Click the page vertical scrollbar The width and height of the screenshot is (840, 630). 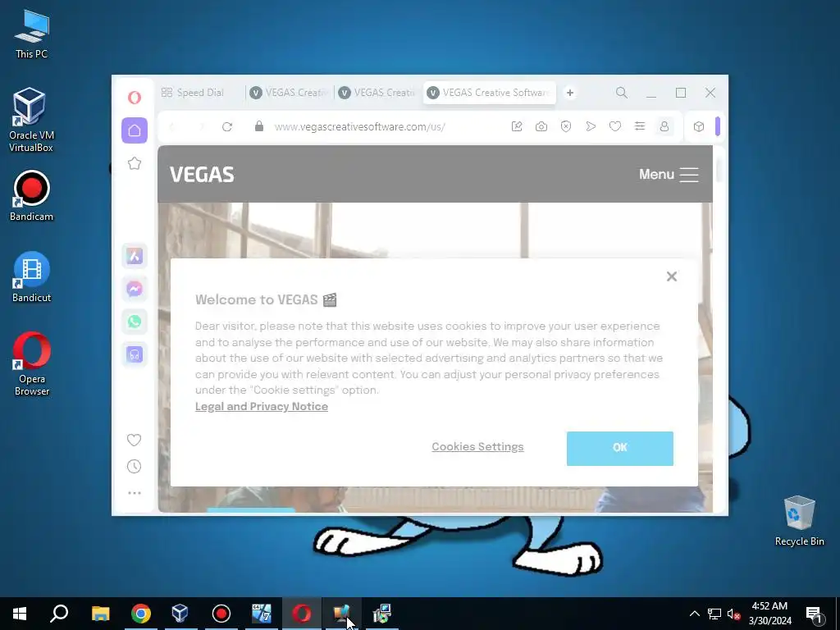pos(719,170)
